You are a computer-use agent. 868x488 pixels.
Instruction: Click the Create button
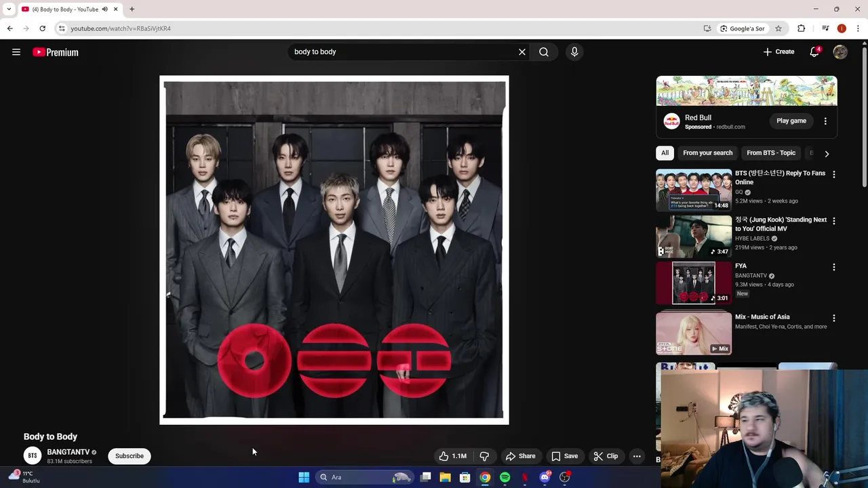coord(778,52)
